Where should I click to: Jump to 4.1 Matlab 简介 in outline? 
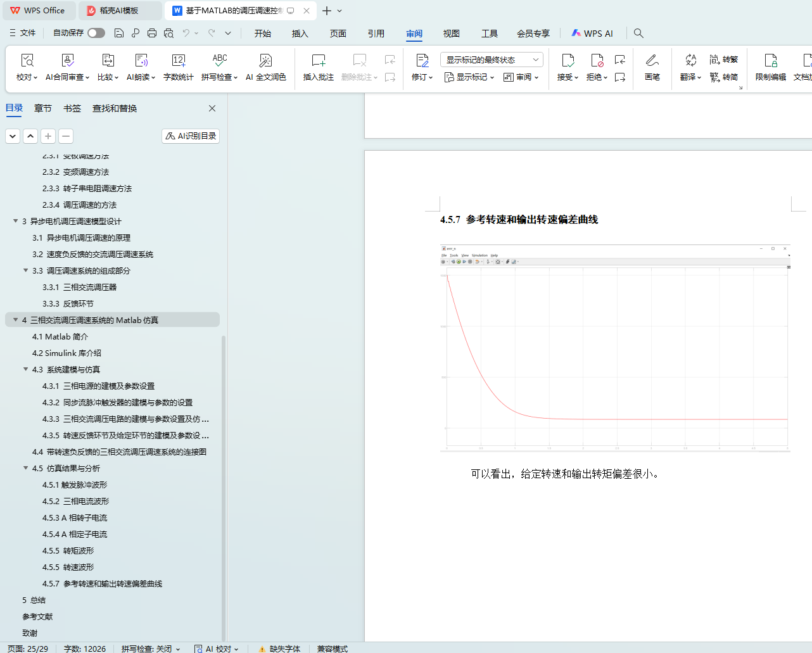pyautogui.click(x=60, y=336)
